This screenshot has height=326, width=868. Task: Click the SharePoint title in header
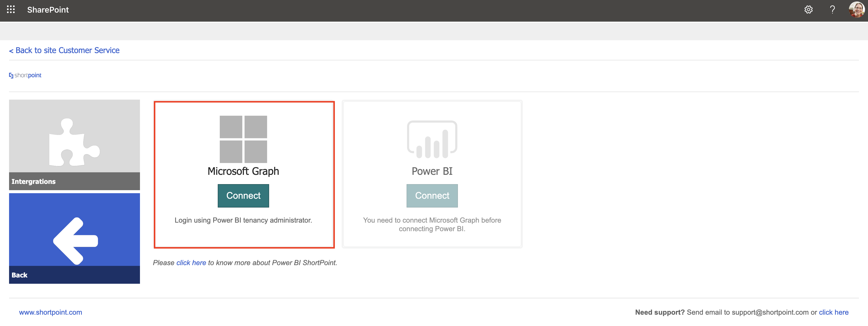click(x=48, y=10)
